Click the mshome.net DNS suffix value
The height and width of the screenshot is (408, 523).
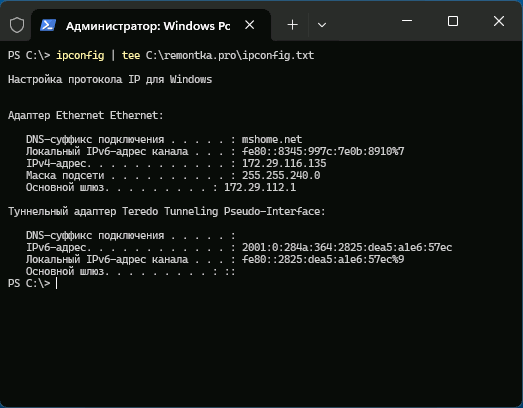pos(272,139)
